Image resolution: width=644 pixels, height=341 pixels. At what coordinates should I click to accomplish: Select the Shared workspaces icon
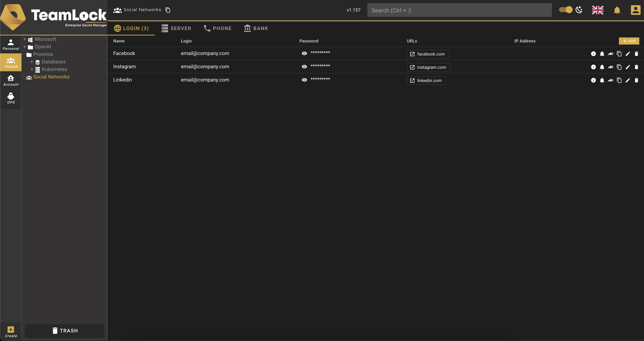pyautogui.click(x=11, y=62)
